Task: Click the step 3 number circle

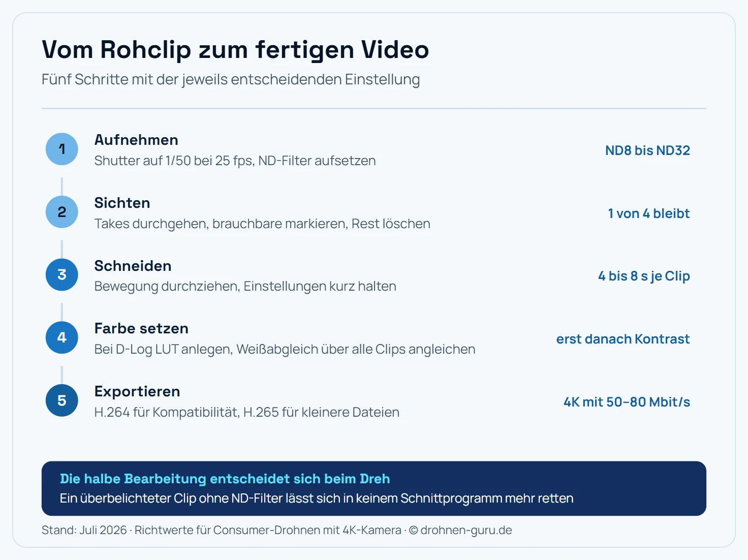Action: pyautogui.click(x=62, y=275)
